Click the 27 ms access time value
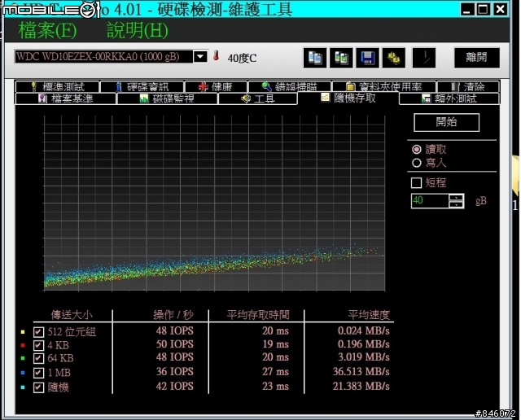 pyautogui.click(x=275, y=371)
